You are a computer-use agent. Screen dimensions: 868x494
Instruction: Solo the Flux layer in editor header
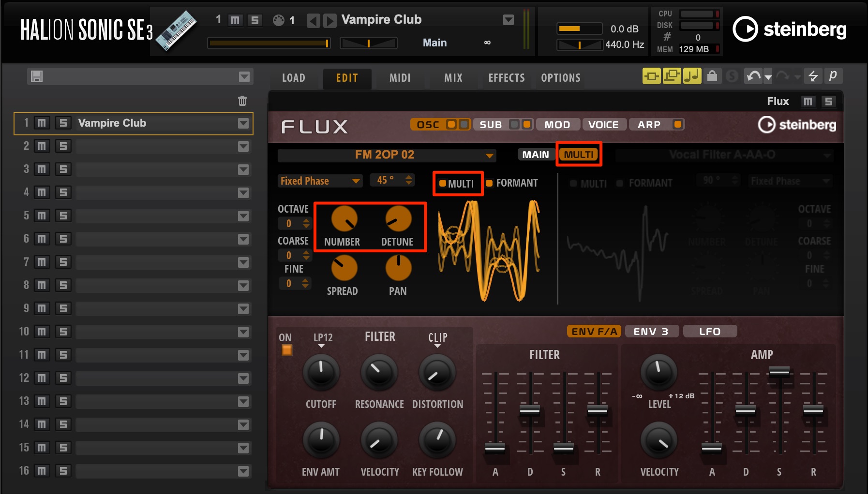(x=828, y=101)
